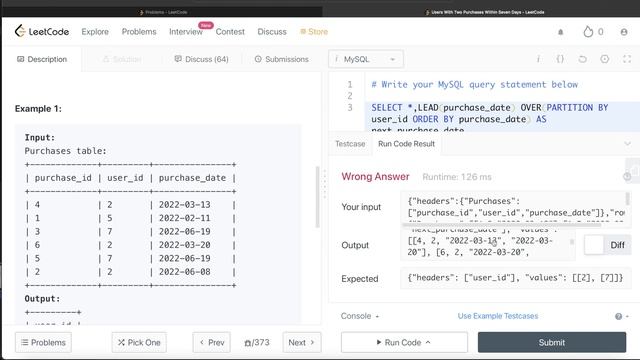Click the 2022-03-13 date cell

pos(184,205)
